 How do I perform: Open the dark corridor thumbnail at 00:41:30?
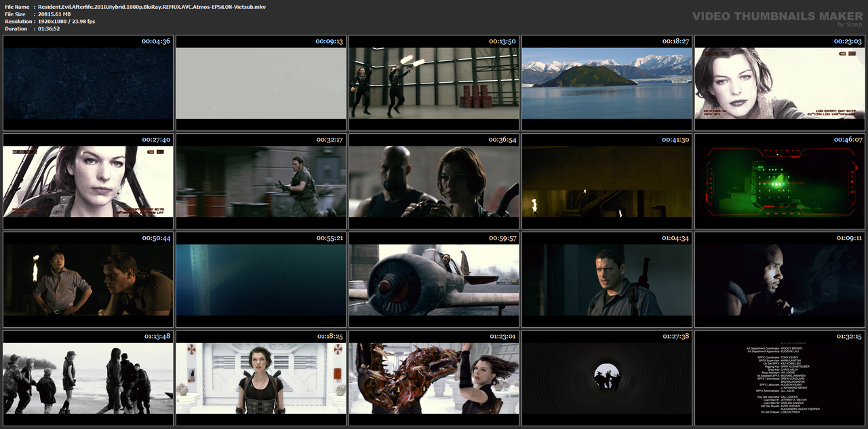tap(608, 181)
